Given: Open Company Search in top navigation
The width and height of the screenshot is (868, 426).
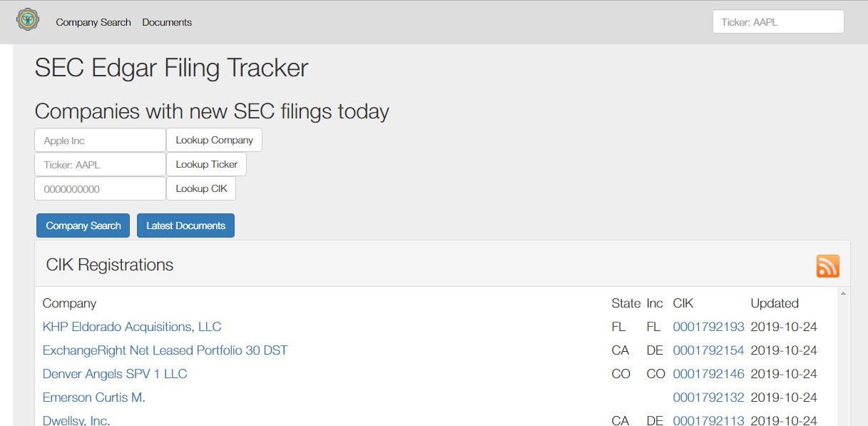Looking at the screenshot, I should click(x=93, y=22).
